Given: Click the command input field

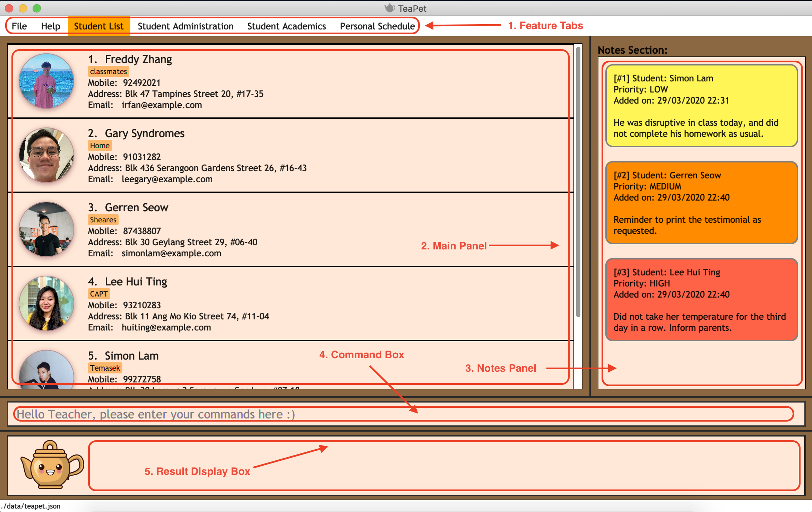Looking at the screenshot, I should pos(406,414).
